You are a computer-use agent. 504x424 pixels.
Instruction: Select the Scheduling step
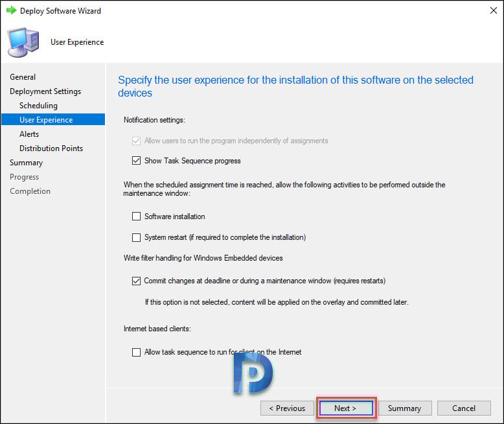[x=38, y=106]
